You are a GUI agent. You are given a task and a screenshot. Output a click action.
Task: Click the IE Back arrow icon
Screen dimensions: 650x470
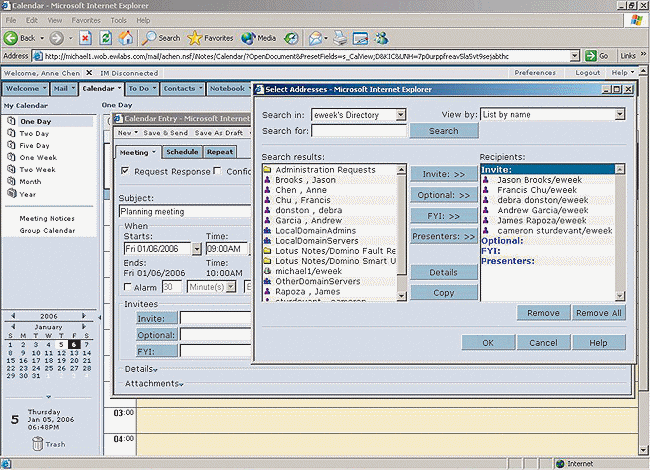click(11, 38)
